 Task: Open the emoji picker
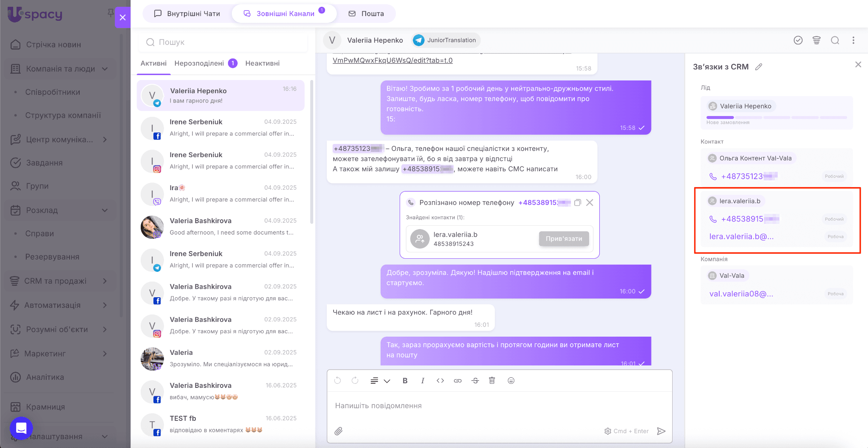511,381
